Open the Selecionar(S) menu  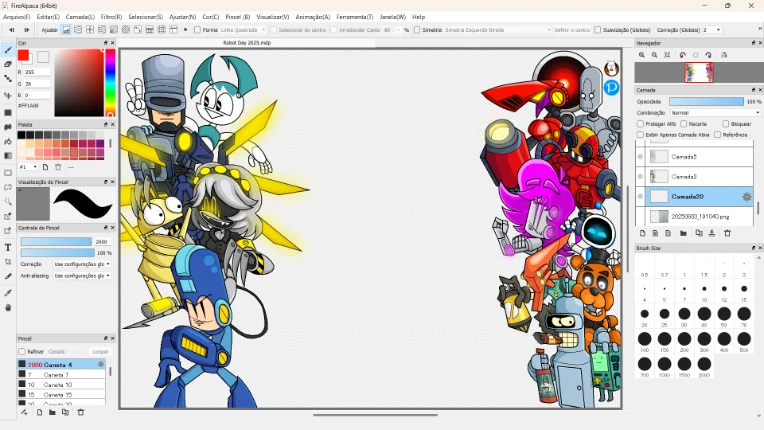click(x=146, y=17)
